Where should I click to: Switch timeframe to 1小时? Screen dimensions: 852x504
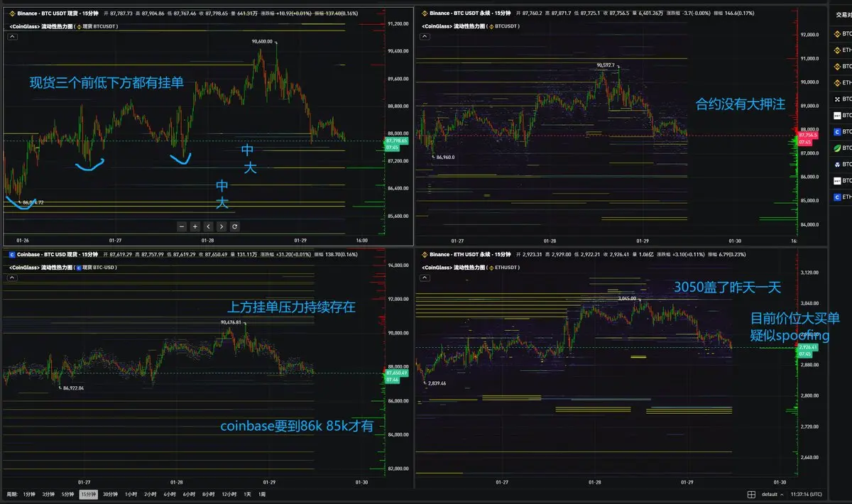131,494
